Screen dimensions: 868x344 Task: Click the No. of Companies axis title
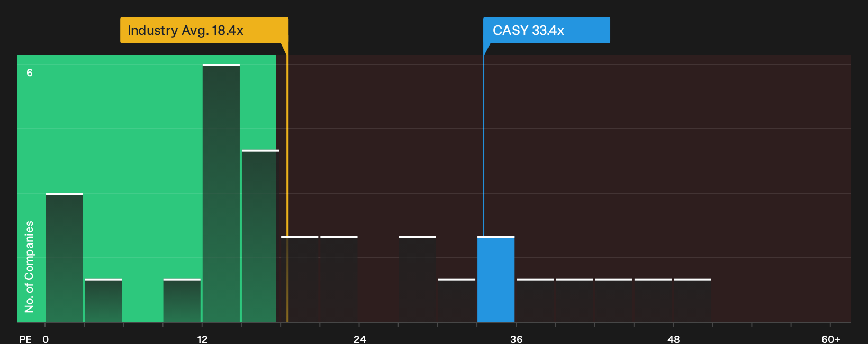pos(29,267)
